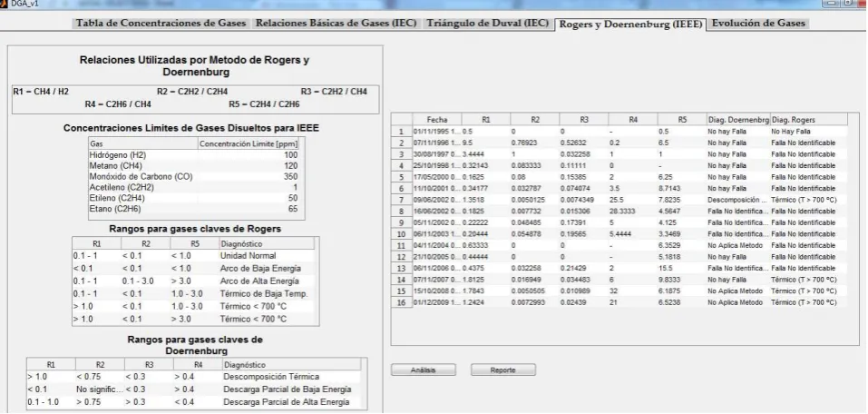
Task: Click Diagnóstico header in Doernenburg ranges table
Action: point(291,365)
